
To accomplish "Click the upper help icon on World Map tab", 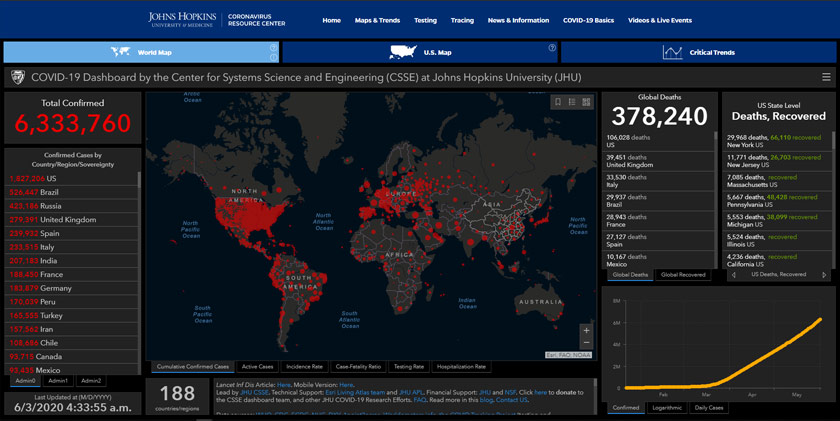I will coord(274,48).
